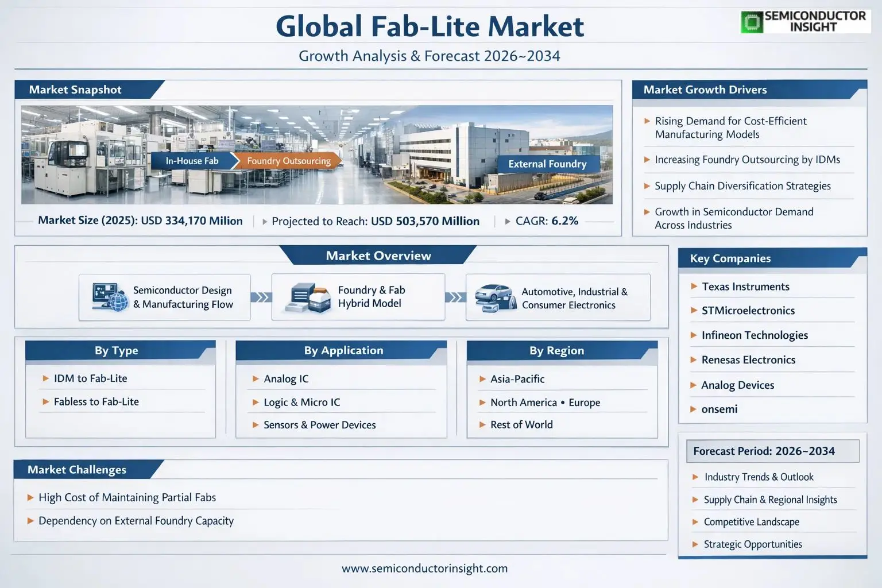This screenshot has height=588, width=882.
Task: Click Growth in Semiconductor Demand Across Industries
Action: (734, 218)
